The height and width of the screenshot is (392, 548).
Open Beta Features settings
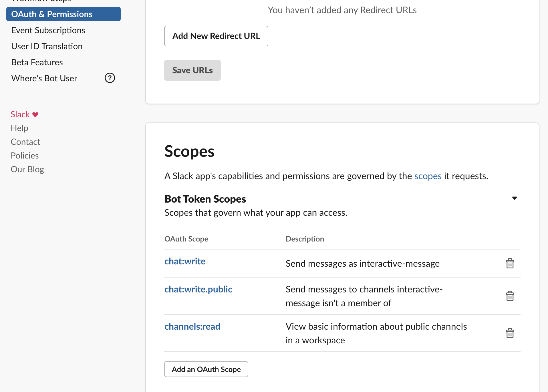(x=37, y=62)
